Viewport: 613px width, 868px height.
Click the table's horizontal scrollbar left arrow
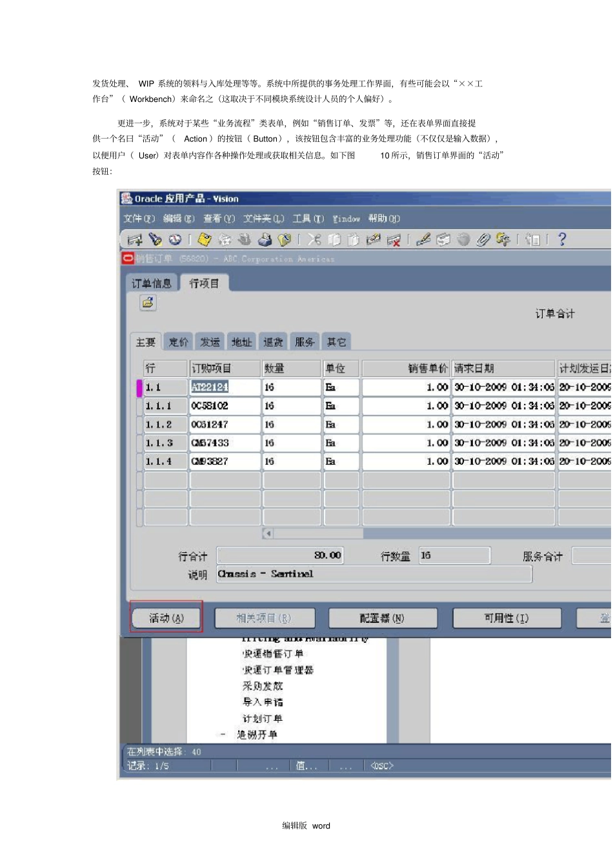268,534
